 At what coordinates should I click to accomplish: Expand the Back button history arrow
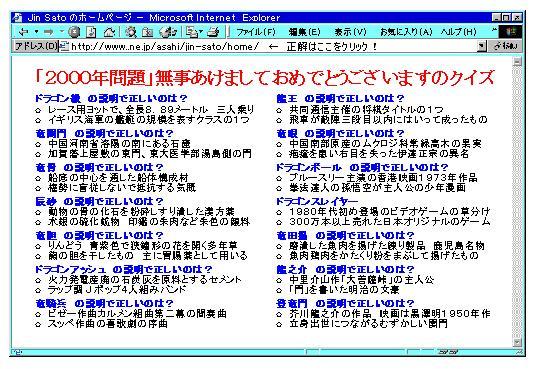pyautogui.click(x=36, y=32)
